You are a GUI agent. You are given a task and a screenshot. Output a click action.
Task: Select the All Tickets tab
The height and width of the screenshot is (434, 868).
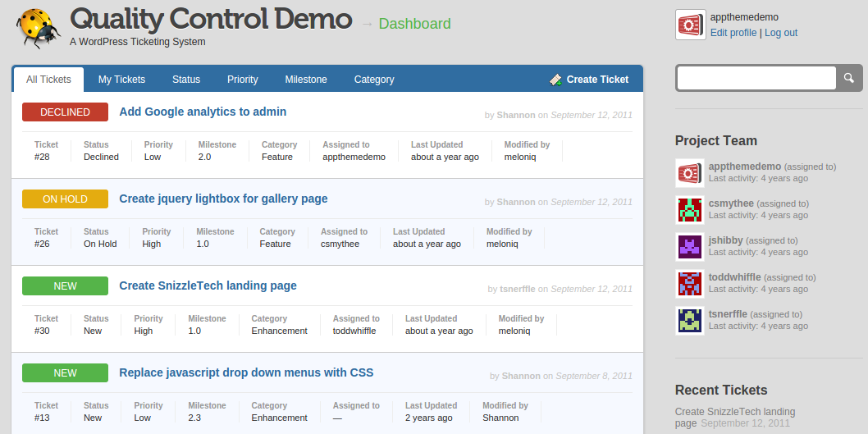[48, 80]
